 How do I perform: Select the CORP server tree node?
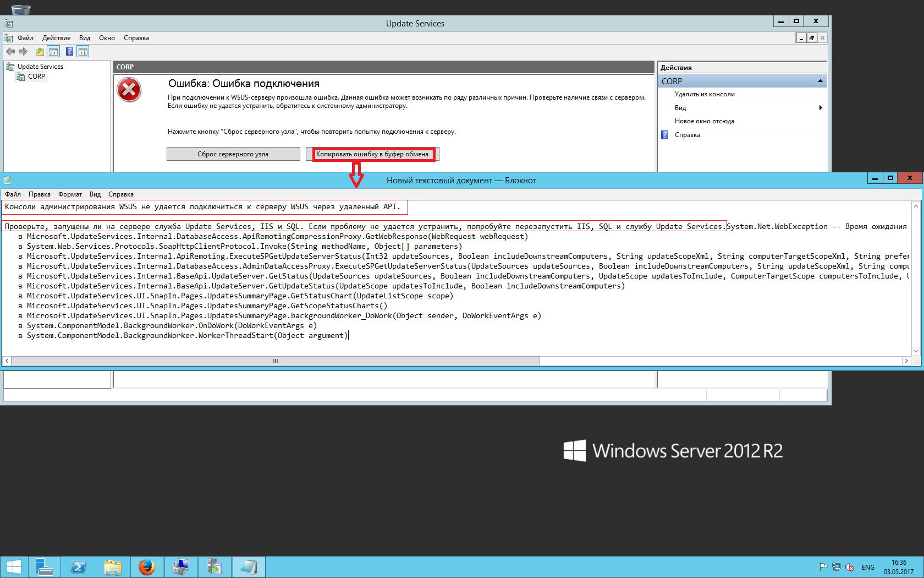[36, 77]
